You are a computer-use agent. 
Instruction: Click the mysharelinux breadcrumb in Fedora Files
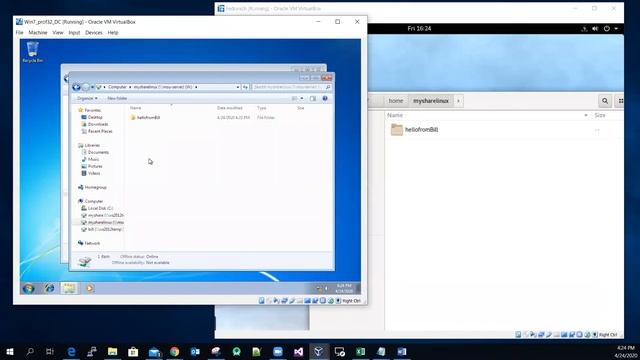pos(431,101)
